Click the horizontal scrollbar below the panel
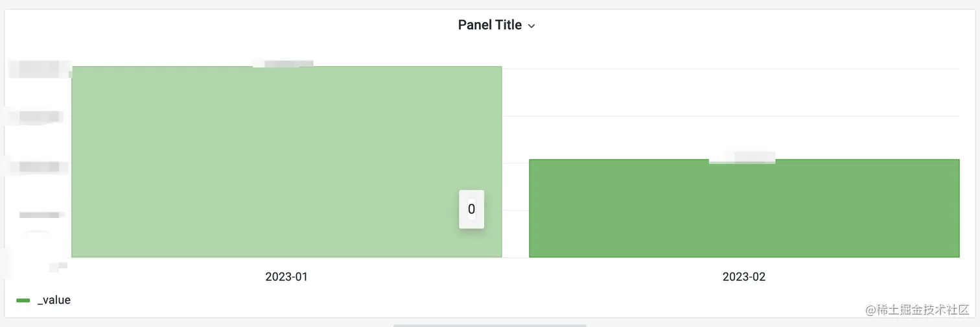Viewport: 980px width, 327px height. [489, 325]
